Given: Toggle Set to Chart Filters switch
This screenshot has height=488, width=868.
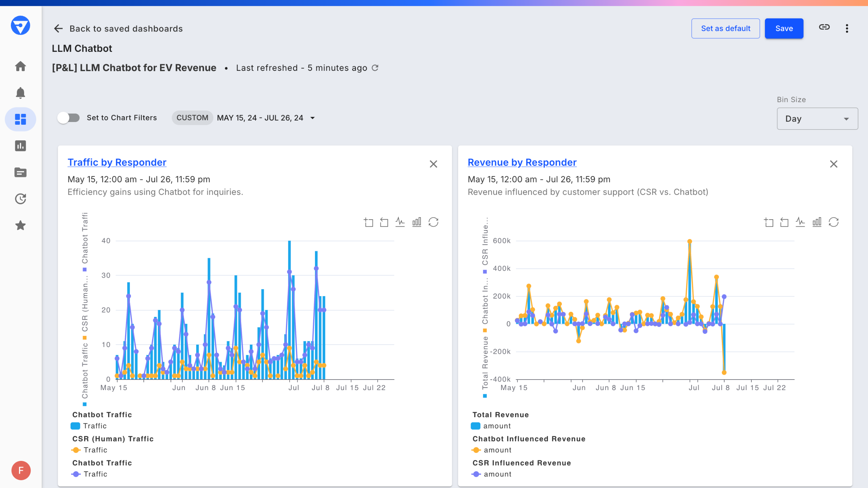Looking at the screenshot, I should pos(68,118).
